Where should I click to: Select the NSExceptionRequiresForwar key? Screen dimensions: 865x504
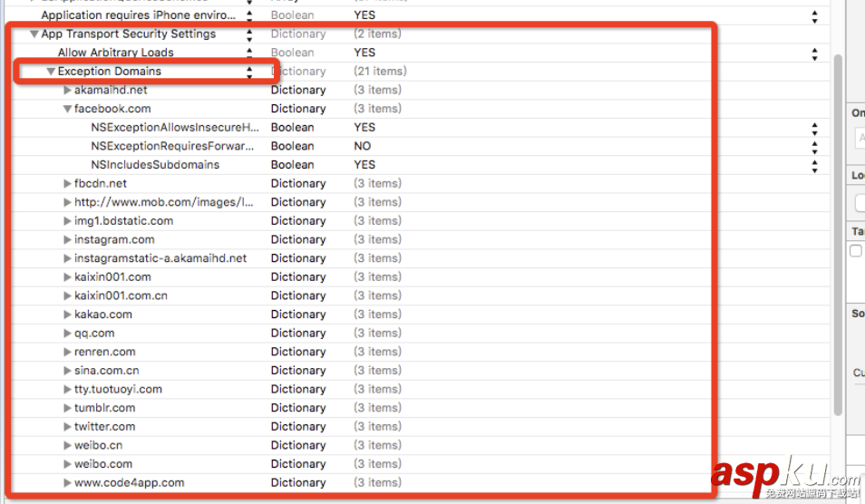point(172,146)
